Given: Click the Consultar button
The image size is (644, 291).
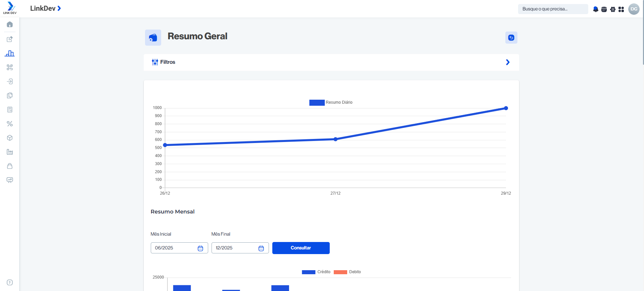Looking at the screenshot, I should tap(301, 248).
